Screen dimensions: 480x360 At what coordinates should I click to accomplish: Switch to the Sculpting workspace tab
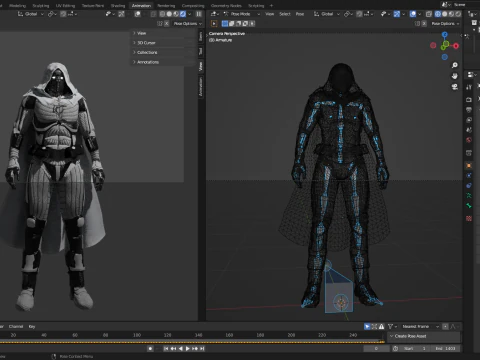pos(41,6)
